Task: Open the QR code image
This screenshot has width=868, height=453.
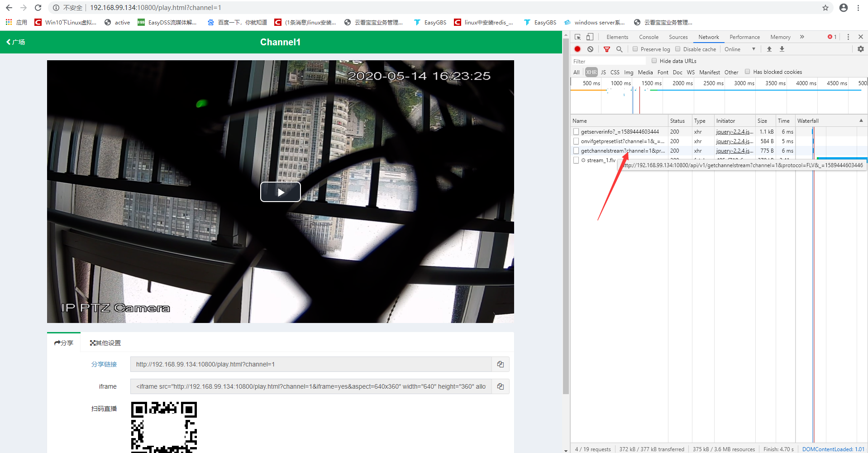Action: (x=164, y=427)
